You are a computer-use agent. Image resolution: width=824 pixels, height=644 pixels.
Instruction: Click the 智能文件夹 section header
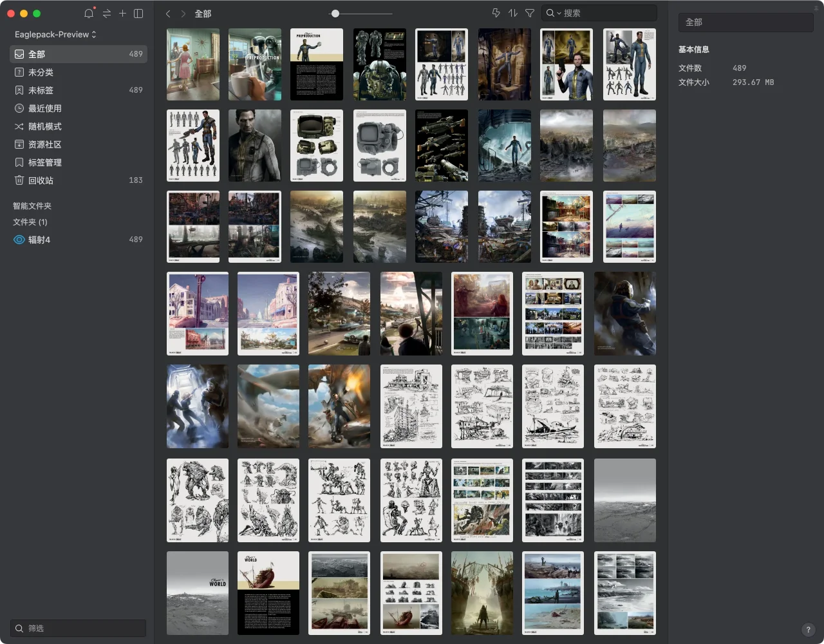(32, 206)
